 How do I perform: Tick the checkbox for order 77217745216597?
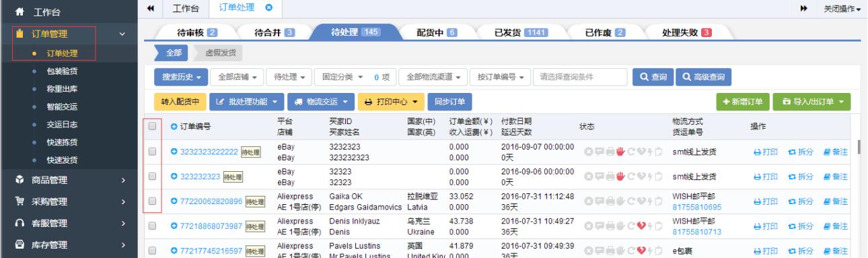[x=152, y=250]
